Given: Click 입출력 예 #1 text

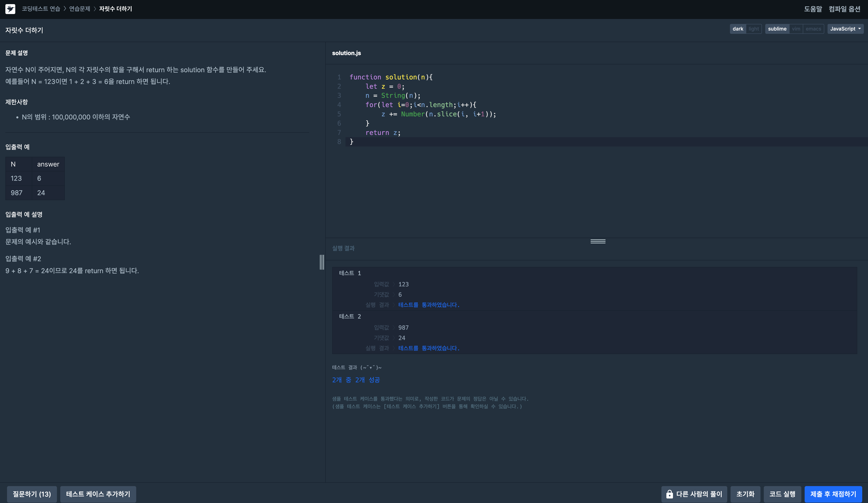Looking at the screenshot, I should [23, 230].
